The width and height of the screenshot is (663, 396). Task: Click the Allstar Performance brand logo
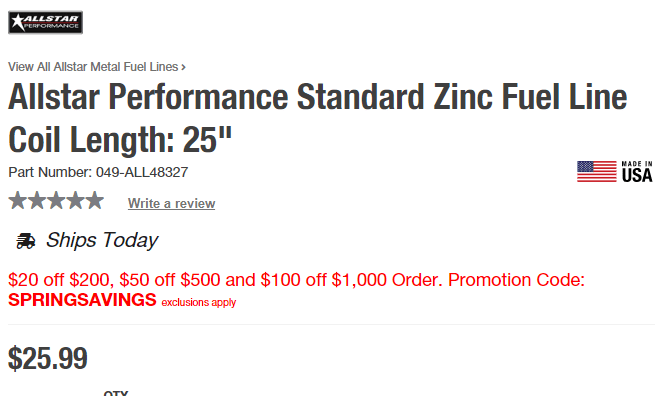point(46,22)
